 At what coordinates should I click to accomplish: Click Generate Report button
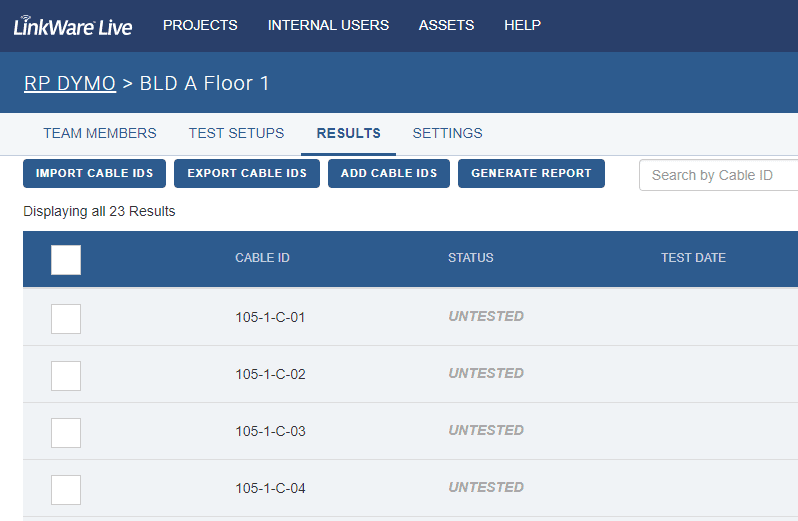coord(531,173)
